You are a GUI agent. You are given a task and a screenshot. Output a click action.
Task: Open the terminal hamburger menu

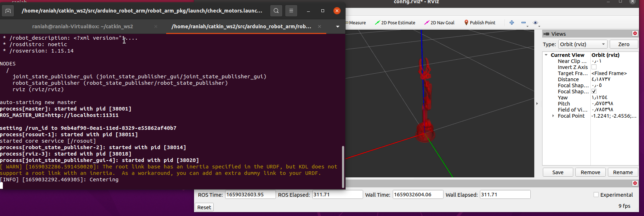(x=291, y=11)
